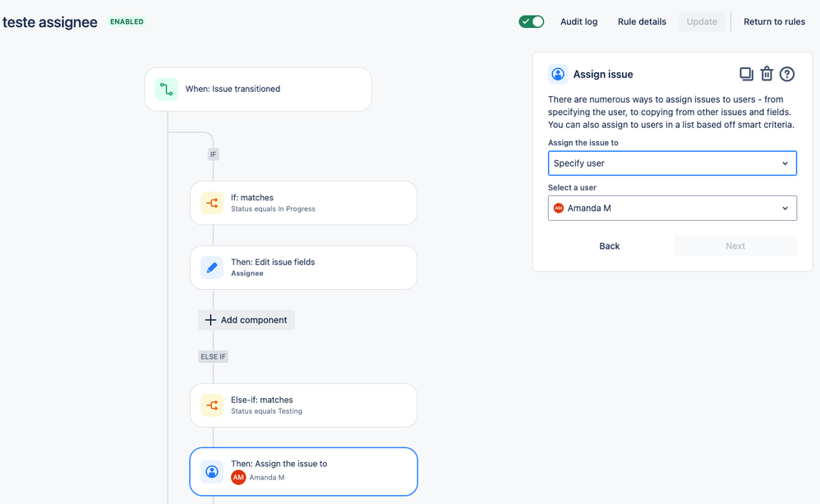Click the Status equals Testing text
This screenshot has height=504, width=820.
pyautogui.click(x=267, y=411)
